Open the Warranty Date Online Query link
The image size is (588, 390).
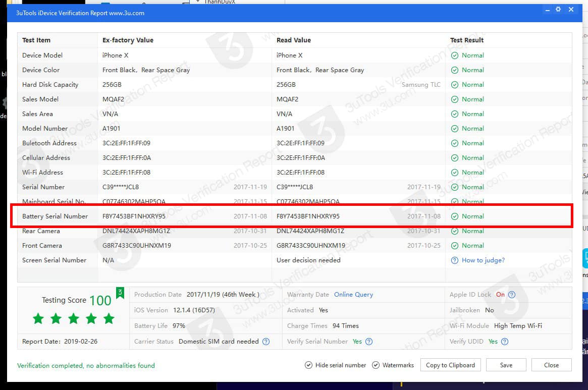[353, 295]
